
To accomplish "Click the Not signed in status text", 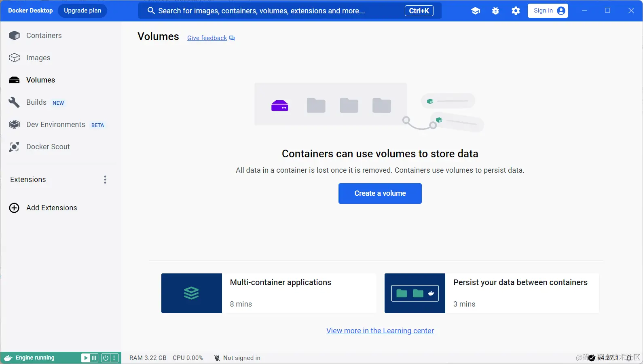I will 241,358.
